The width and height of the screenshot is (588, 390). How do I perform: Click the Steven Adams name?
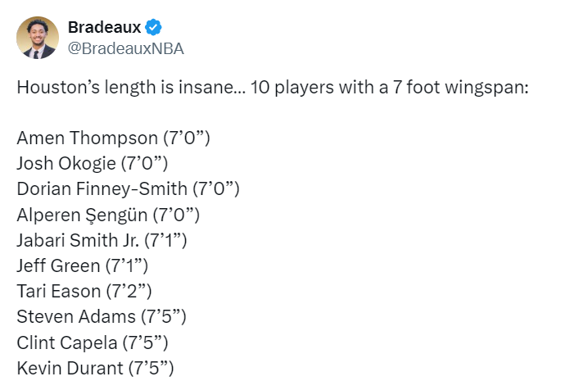[x=77, y=317]
